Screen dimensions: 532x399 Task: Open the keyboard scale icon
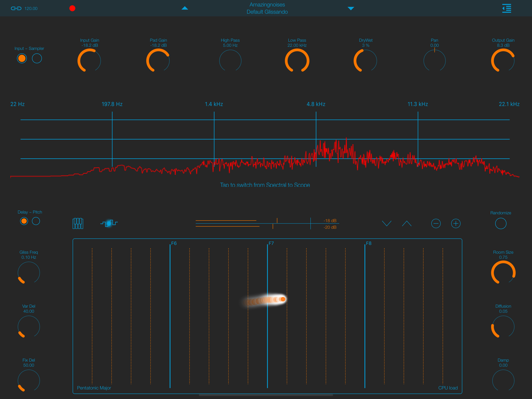78,223
